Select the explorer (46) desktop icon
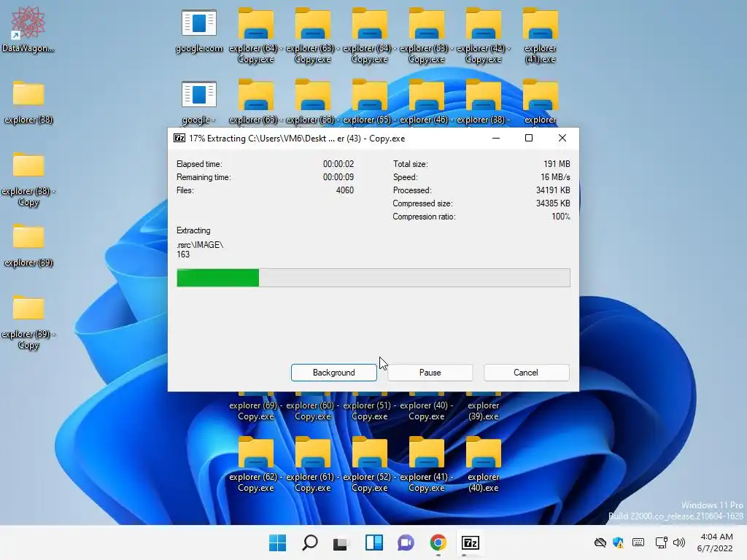This screenshot has width=747, height=560. click(426, 102)
